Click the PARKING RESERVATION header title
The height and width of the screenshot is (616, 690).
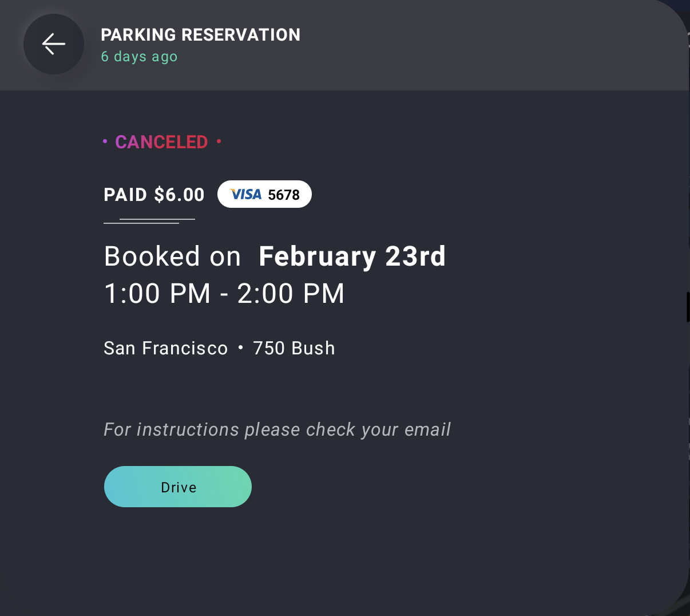[x=201, y=35]
